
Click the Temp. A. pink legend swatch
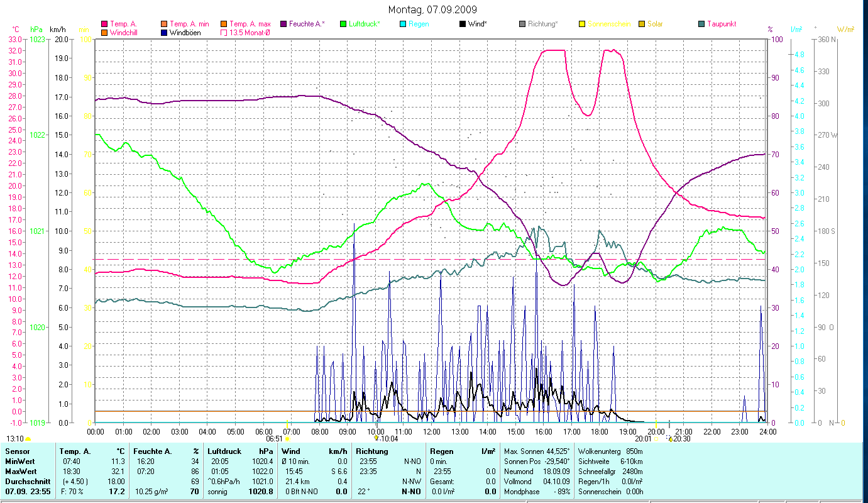(104, 24)
